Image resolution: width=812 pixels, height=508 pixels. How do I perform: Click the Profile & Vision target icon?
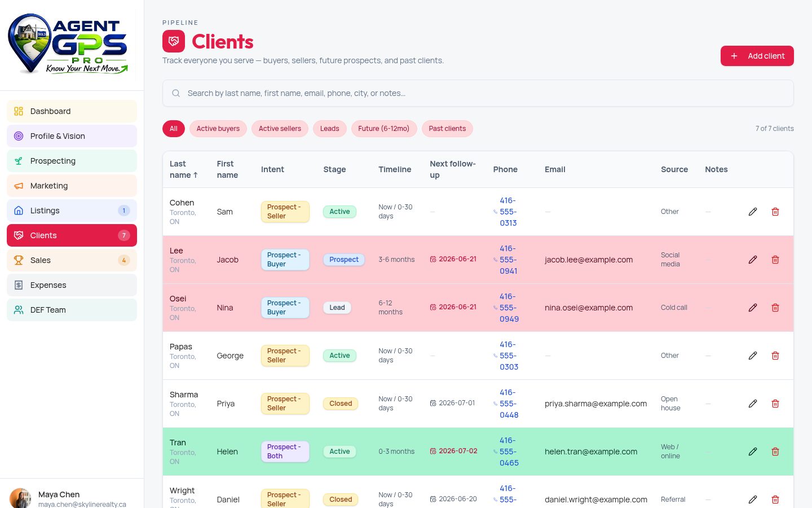pos(19,136)
